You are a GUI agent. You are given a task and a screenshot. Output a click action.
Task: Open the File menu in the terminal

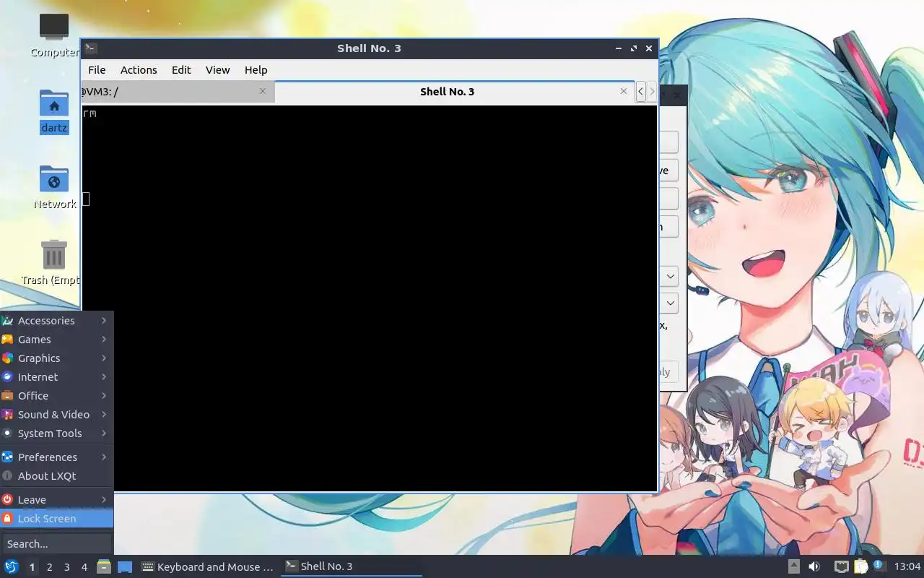[x=97, y=70]
